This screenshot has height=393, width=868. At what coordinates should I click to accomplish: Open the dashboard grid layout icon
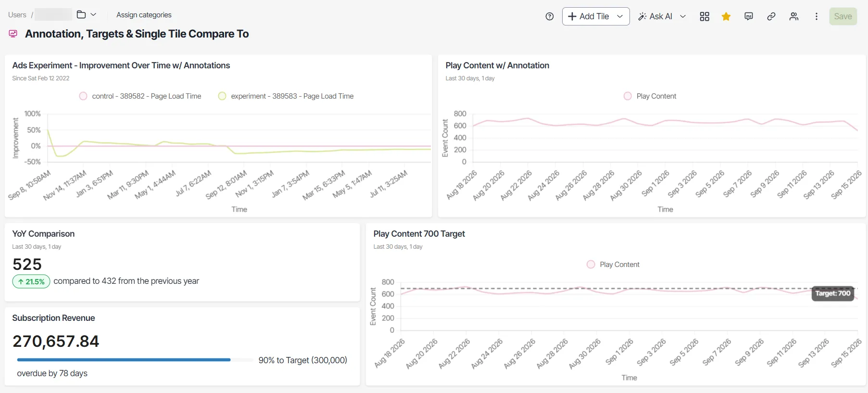point(704,16)
